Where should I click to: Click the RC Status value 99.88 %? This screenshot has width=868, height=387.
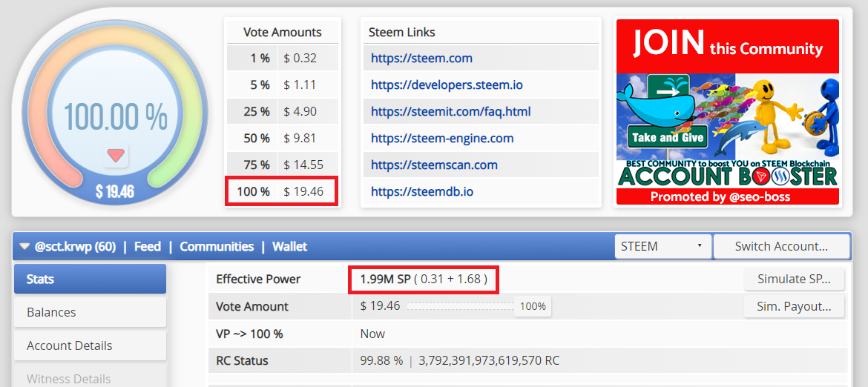point(381,361)
